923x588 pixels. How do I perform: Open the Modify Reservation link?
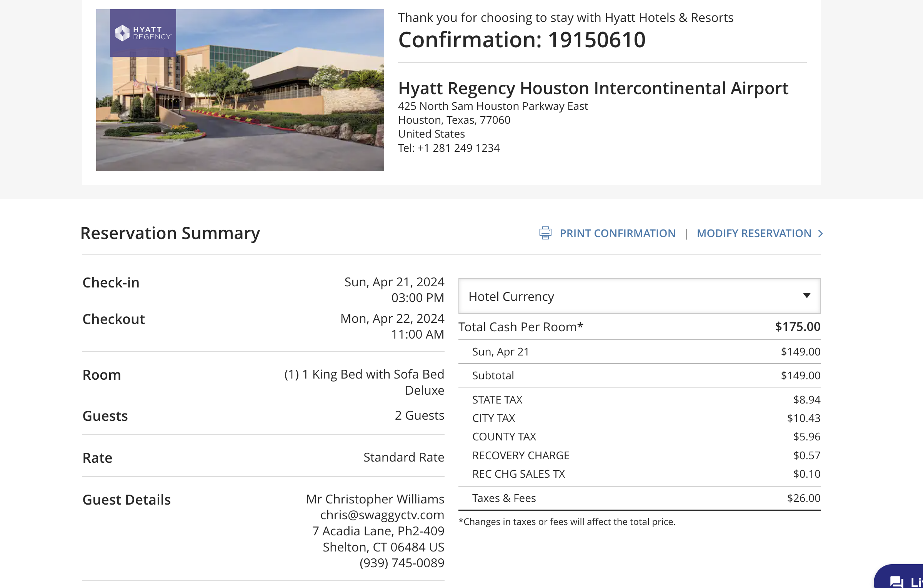pyautogui.click(x=753, y=233)
